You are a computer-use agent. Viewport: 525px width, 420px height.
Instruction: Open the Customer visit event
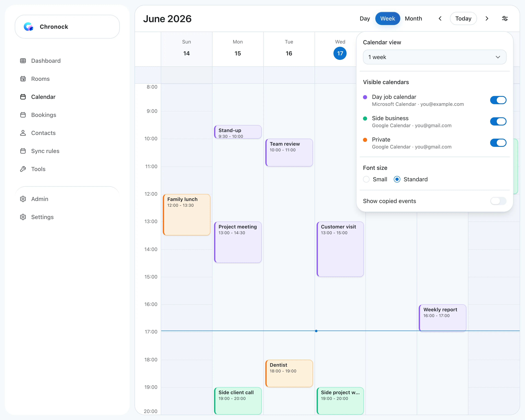pos(340,249)
